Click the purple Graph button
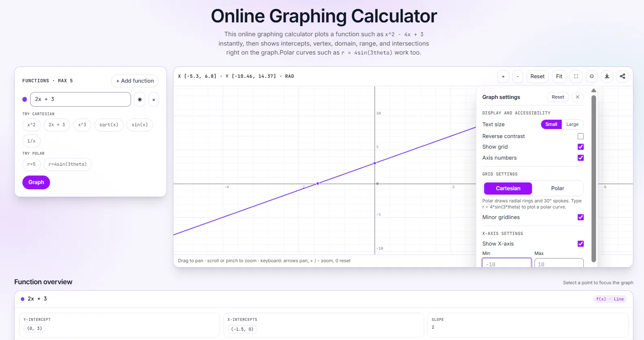 36,182
